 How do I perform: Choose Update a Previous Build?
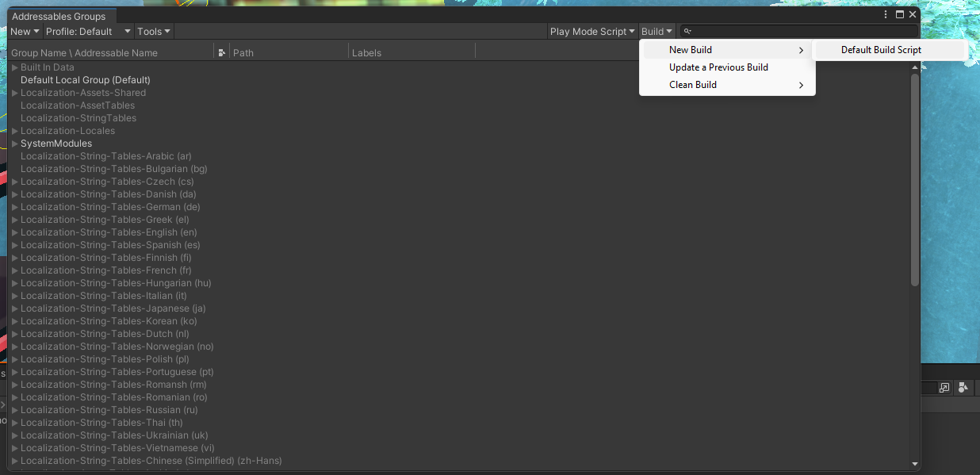coord(718,67)
